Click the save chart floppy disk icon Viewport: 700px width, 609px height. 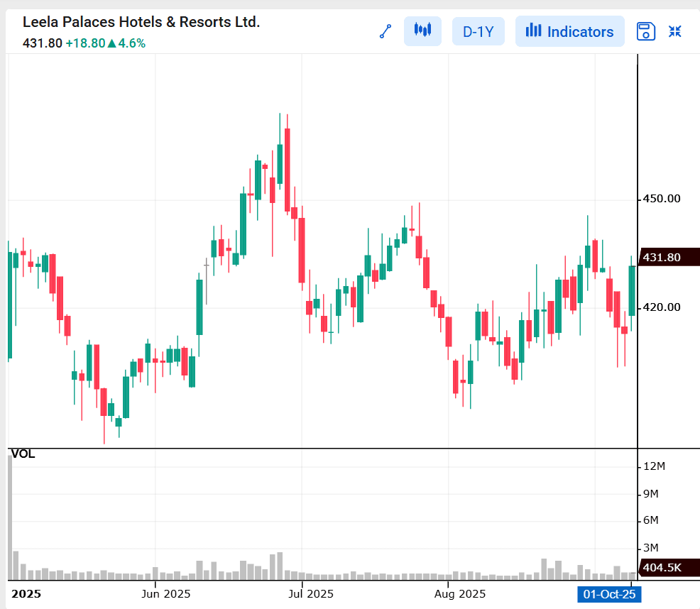[645, 31]
